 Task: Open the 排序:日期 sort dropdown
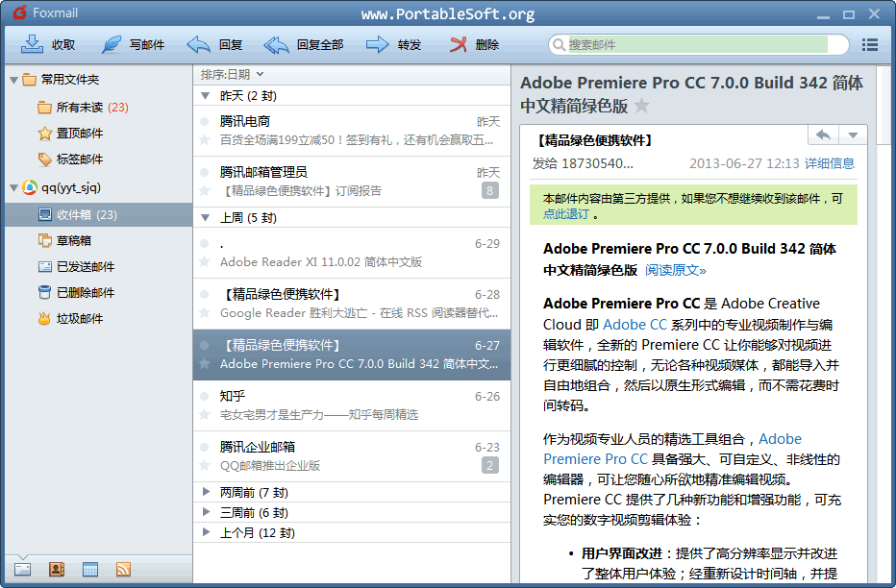point(232,74)
